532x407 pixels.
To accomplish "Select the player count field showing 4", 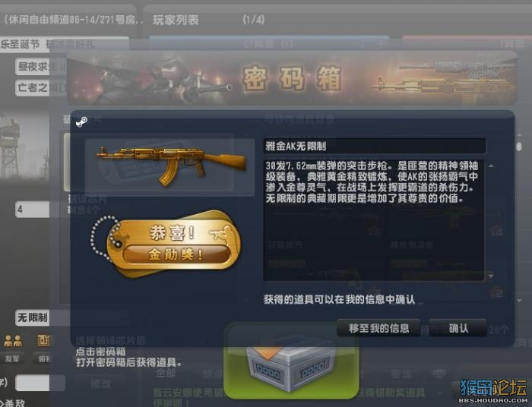I will coord(33,209).
